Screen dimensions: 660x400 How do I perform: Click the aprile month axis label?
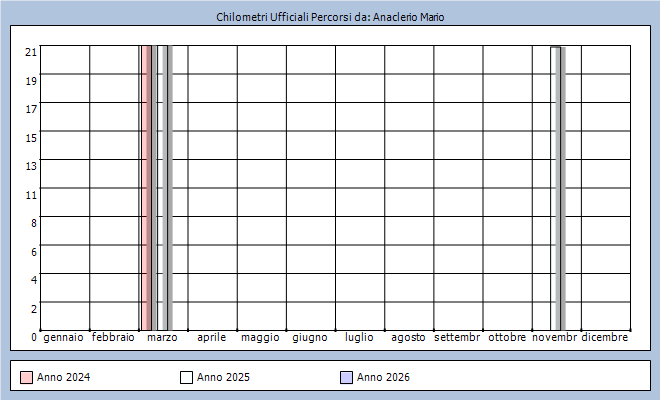[211, 338]
